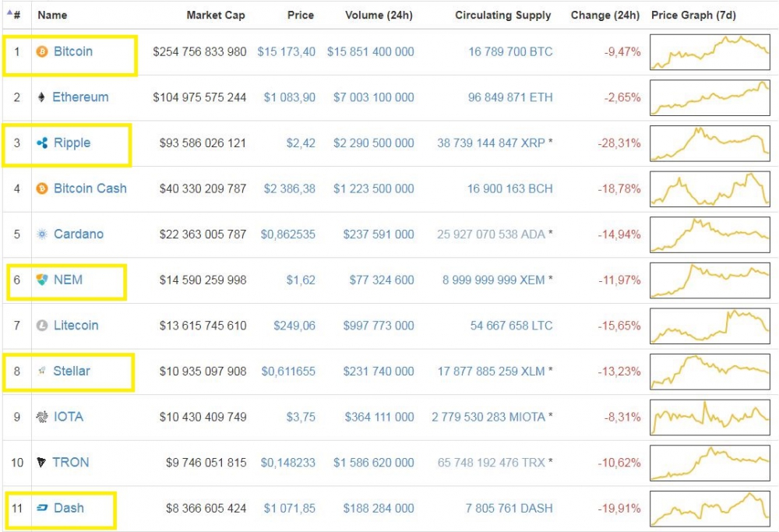The height and width of the screenshot is (532, 779).
Task: Open Ethereum volume $7 003 100 000 link
Action: (373, 97)
